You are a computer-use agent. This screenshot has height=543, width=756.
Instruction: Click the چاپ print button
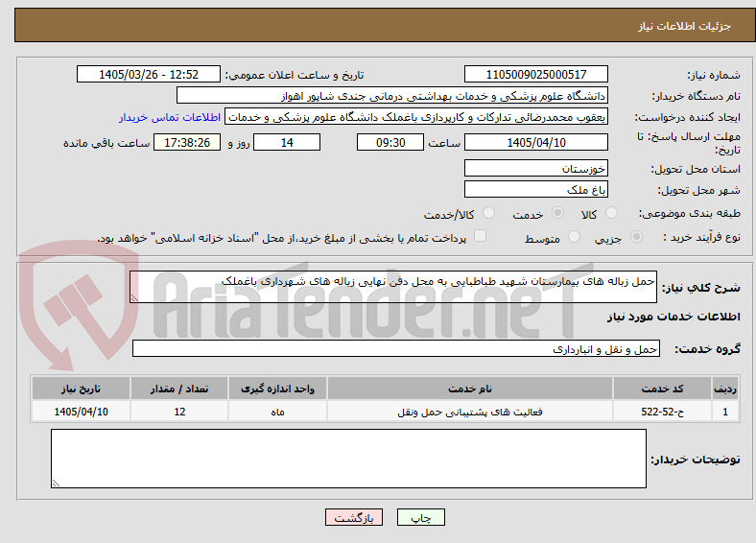coord(421,517)
